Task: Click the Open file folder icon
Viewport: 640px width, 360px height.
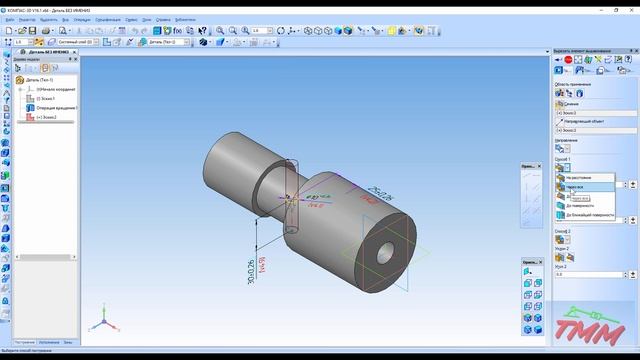Action: point(22,31)
